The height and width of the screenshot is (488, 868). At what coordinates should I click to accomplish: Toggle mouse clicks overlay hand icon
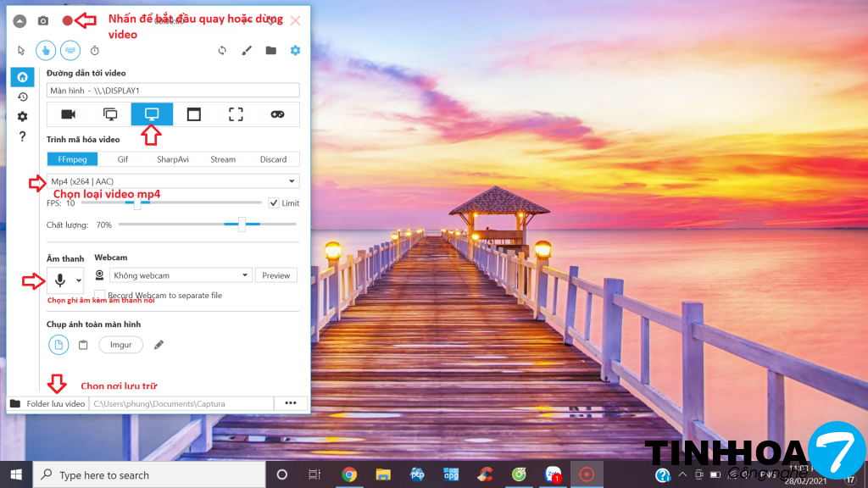46,51
